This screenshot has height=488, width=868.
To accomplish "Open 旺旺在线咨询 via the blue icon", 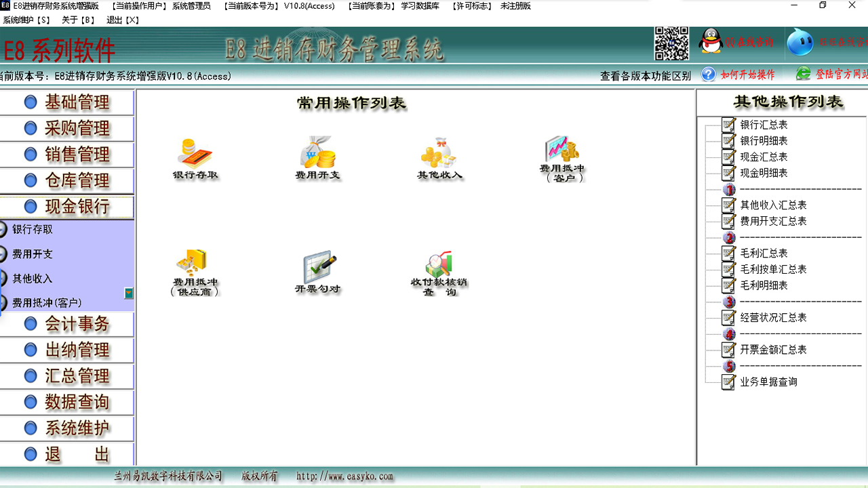I will (x=800, y=42).
